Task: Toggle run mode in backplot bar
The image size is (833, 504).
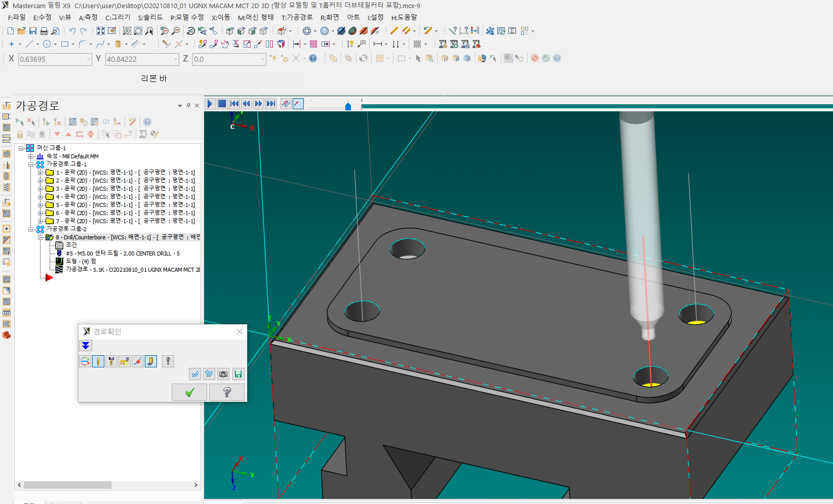Action: pos(298,104)
